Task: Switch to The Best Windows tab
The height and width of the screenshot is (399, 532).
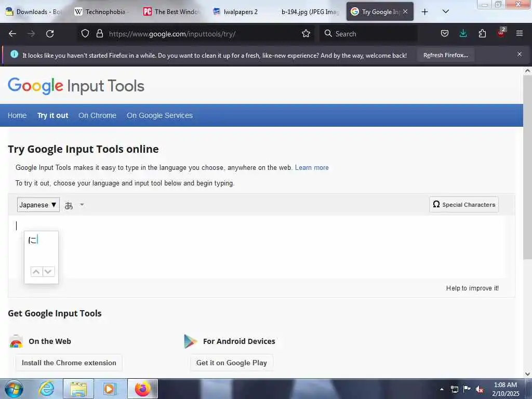Action: click(171, 12)
